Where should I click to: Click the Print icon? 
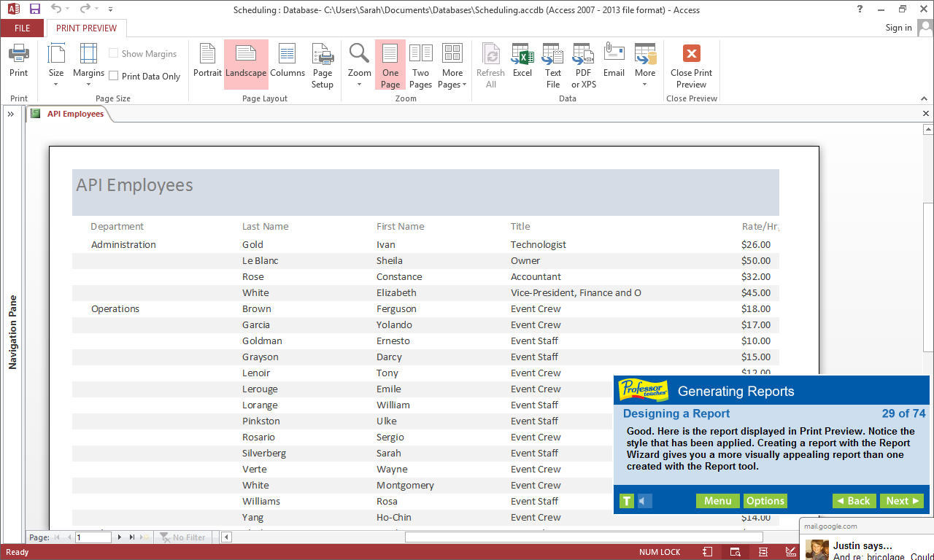(18, 58)
